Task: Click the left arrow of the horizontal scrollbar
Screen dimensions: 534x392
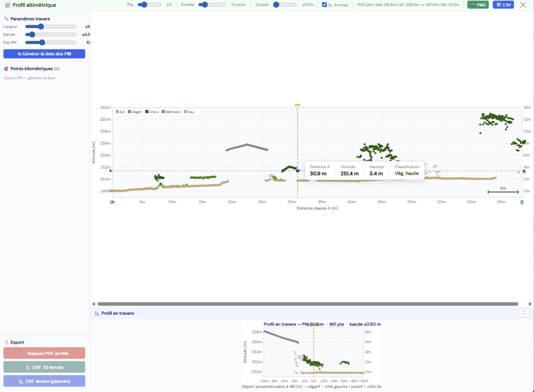Action: tap(94, 304)
